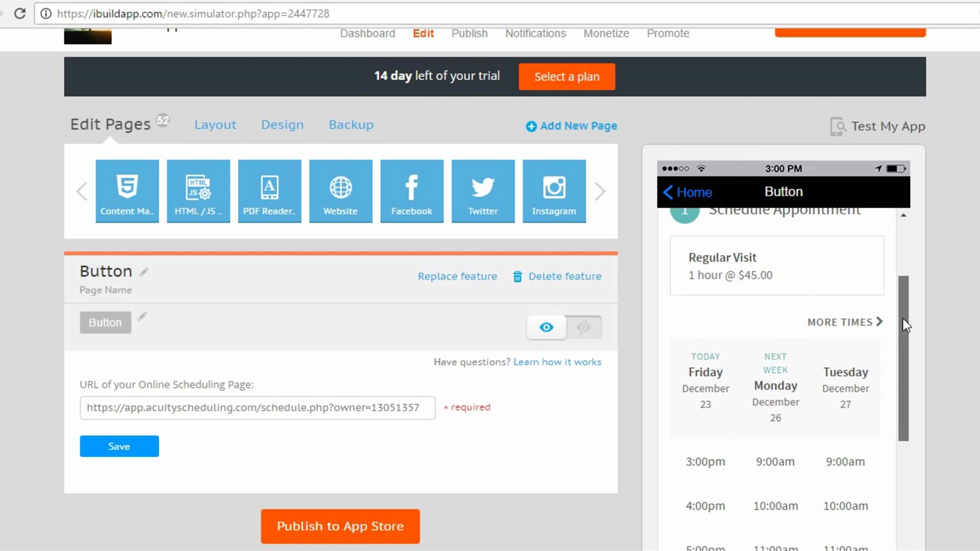
Task: Tap the back chevron next to Home in simulator
Action: (668, 192)
